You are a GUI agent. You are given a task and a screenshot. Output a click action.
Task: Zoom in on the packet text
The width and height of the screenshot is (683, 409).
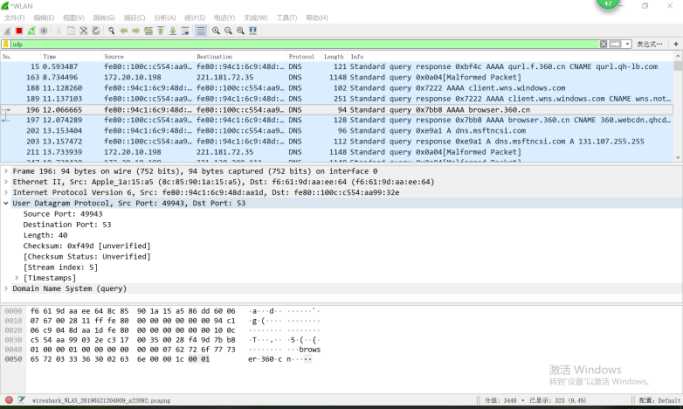click(x=216, y=30)
